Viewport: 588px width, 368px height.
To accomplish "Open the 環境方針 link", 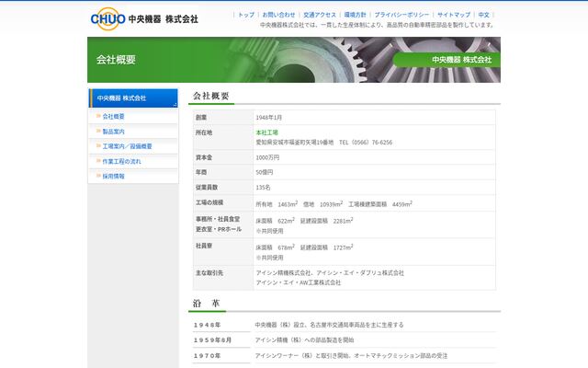I will tap(356, 15).
